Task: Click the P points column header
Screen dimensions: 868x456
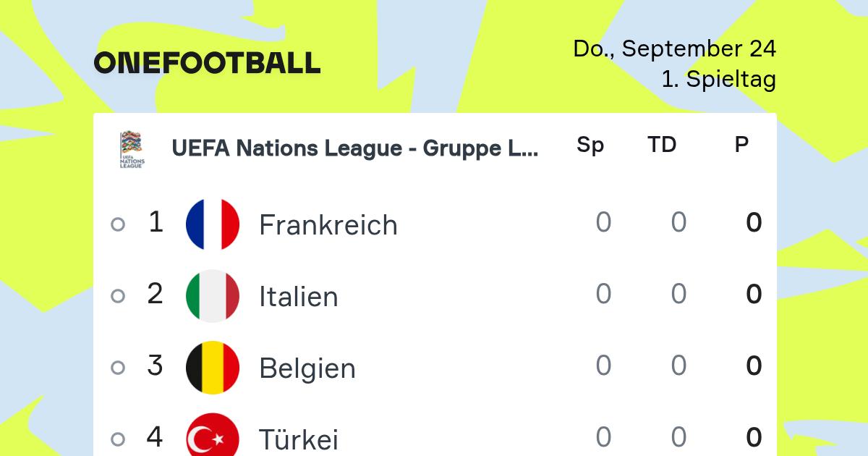Action: coord(741,145)
